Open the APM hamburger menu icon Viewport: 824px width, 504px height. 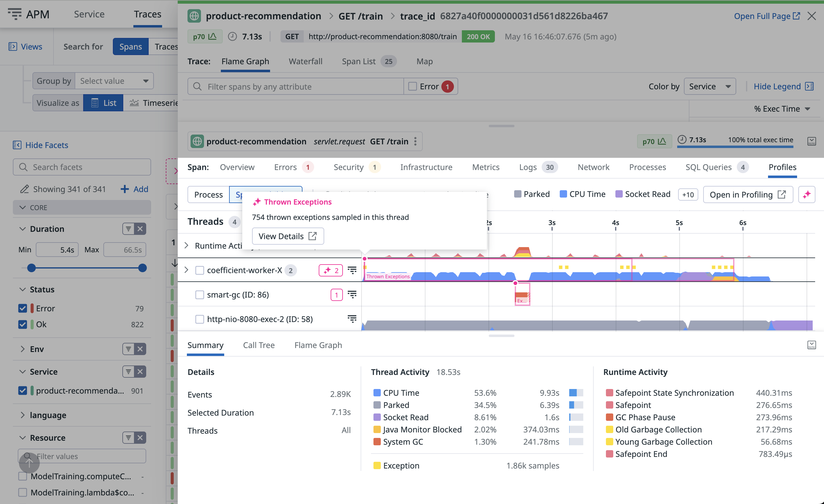[x=14, y=14]
